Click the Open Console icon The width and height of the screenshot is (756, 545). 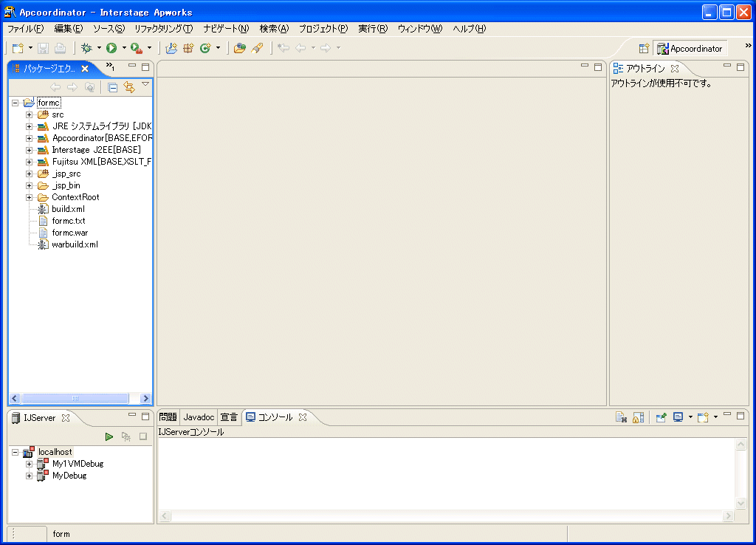click(x=703, y=417)
